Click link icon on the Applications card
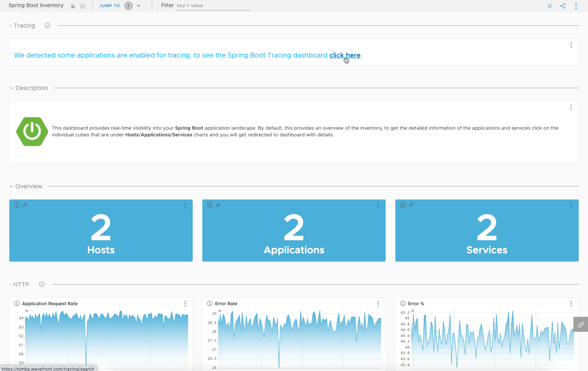This screenshot has width=588, height=371. click(218, 205)
